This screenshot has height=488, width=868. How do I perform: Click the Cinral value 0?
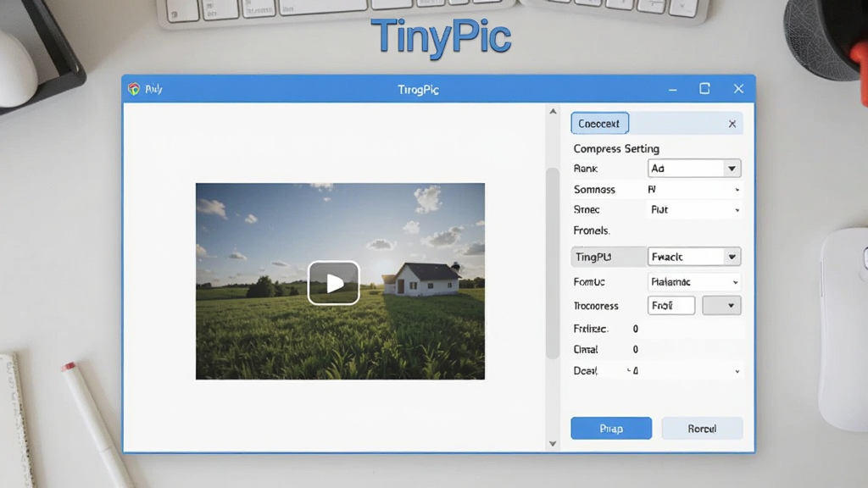click(636, 350)
